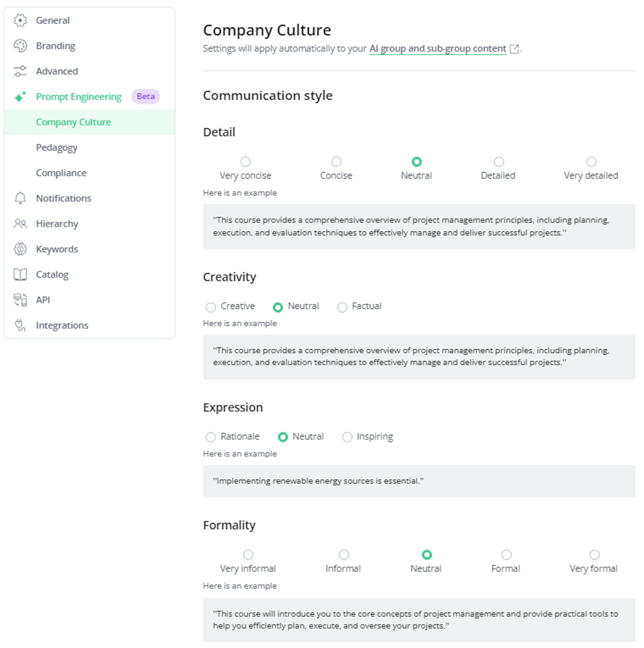Set Formality to Very informal

coord(248,555)
